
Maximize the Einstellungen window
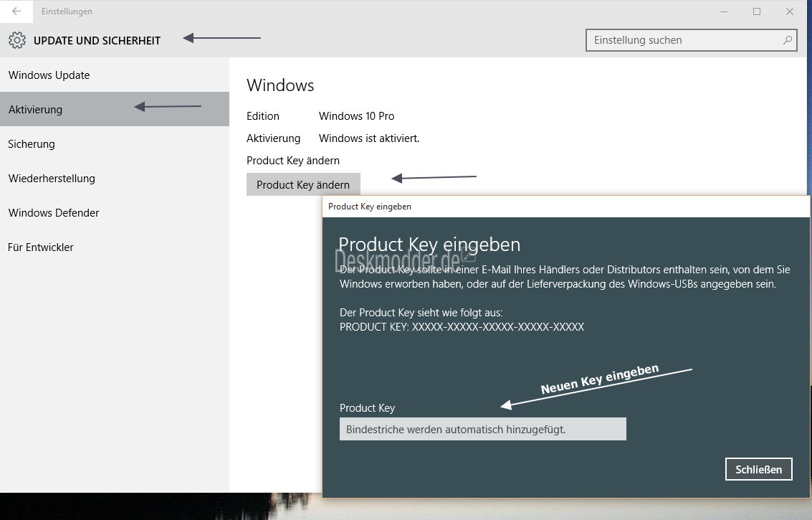click(757, 11)
